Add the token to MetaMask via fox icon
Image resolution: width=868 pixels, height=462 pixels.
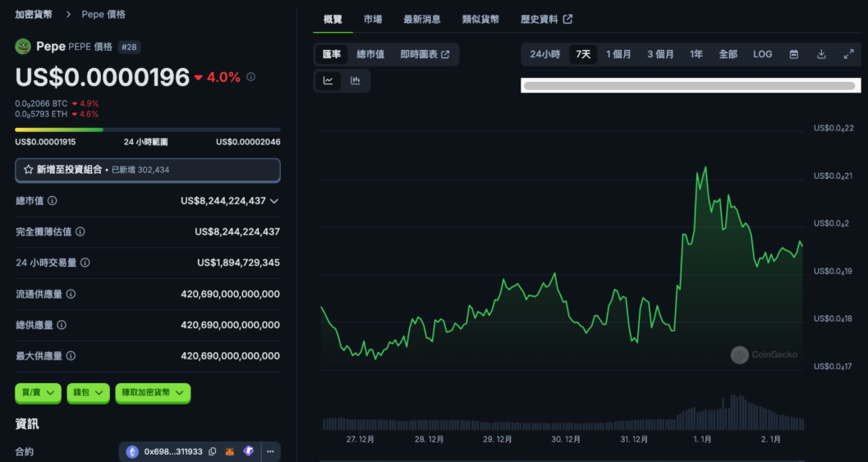click(231, 451)
